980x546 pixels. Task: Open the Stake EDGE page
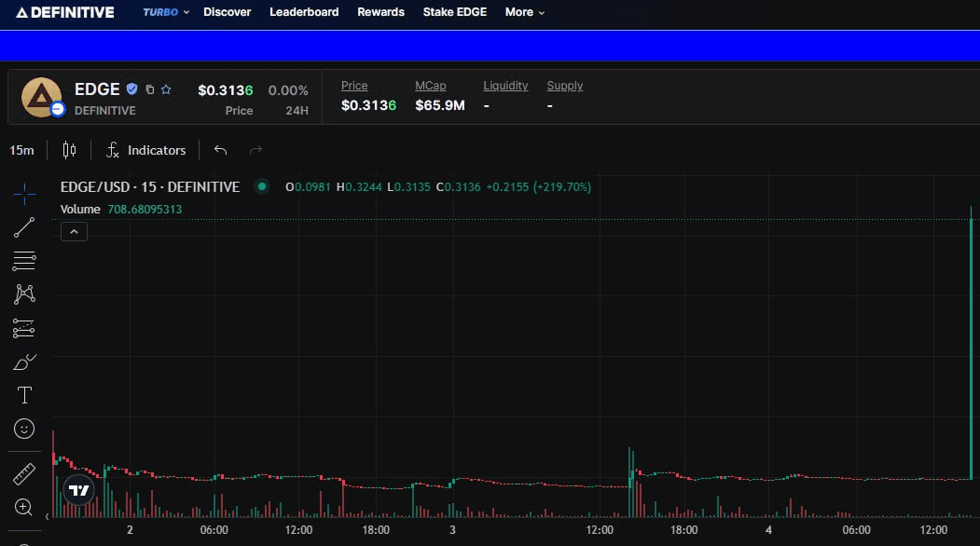tap(454, 12)
